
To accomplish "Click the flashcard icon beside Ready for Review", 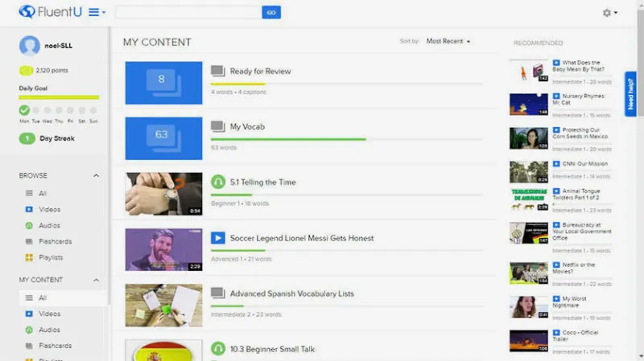I will coord(217,72).
